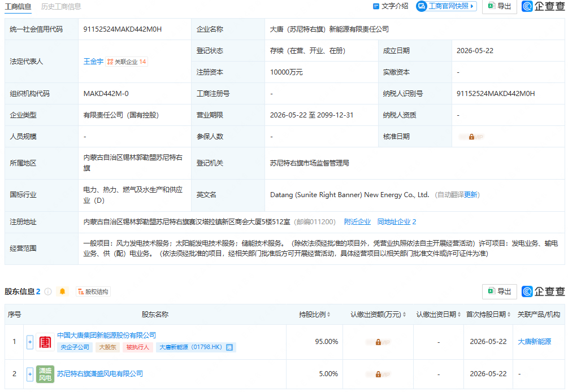Click 更新 link next to English name

coord(471,195)
